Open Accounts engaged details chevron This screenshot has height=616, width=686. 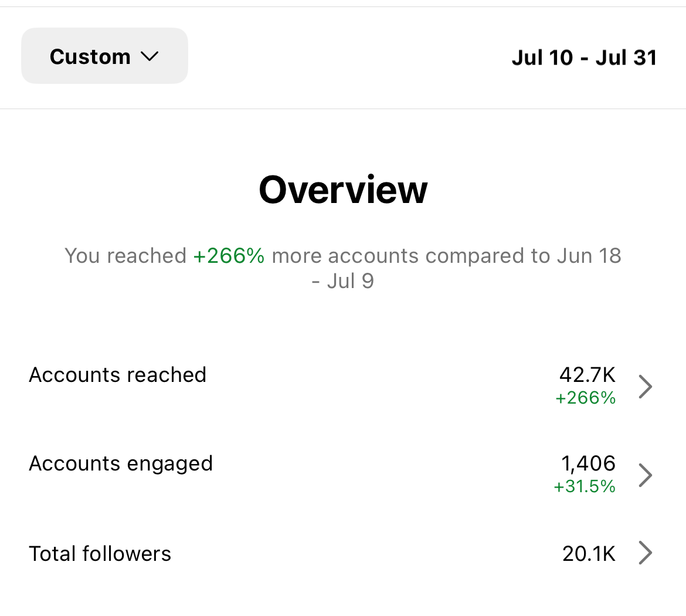pos(645,475)
